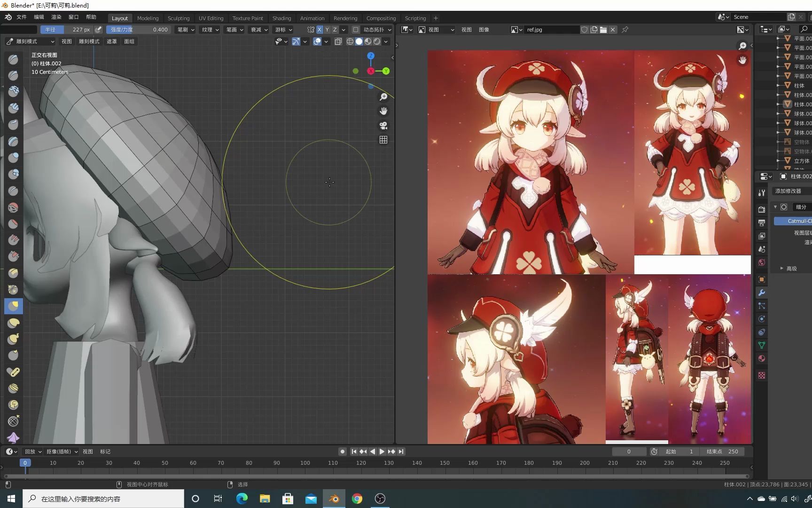This screenshot has width=812, height=508.
Task: Toggle pressure sensitivity for radius
Action: click(98, 30)
